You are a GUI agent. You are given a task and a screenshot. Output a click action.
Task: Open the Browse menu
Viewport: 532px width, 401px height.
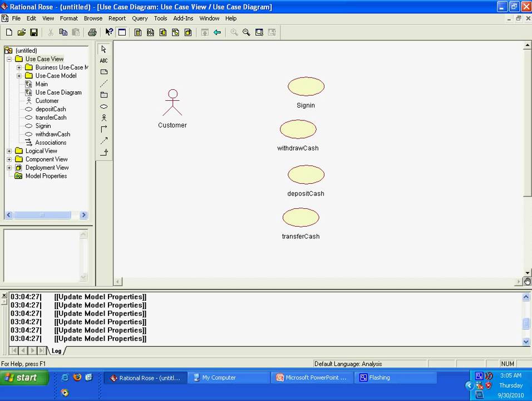(x=93, y=18)
